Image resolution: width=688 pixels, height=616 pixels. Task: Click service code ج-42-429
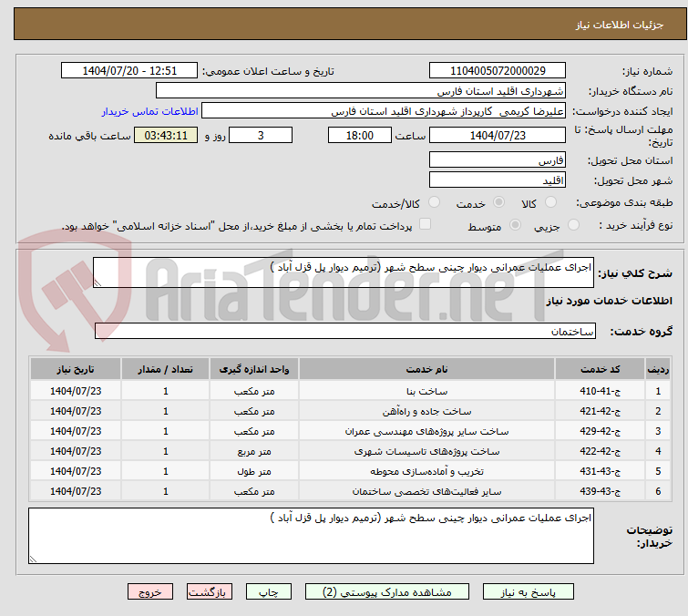click(x=600, y=431)
